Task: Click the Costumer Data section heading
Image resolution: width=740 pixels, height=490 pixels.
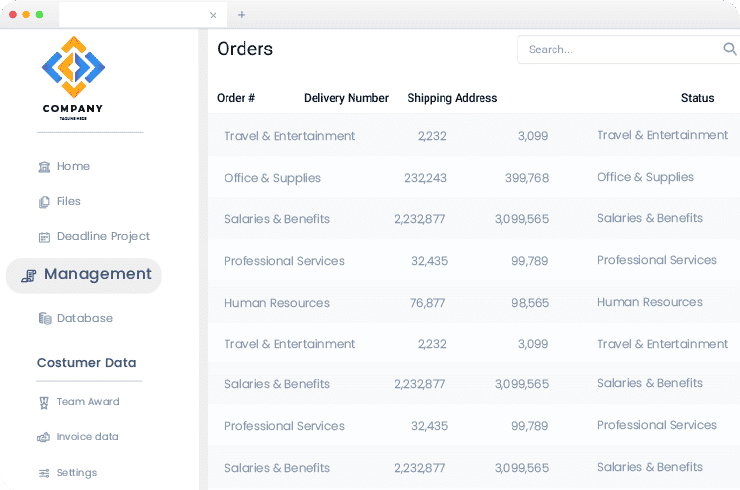Action: [86, 363]
